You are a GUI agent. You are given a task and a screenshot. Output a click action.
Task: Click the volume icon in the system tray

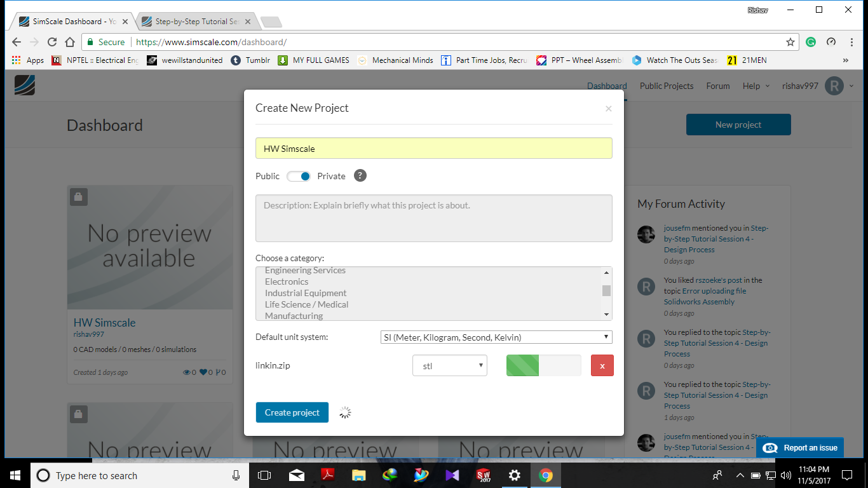(785, 475)
